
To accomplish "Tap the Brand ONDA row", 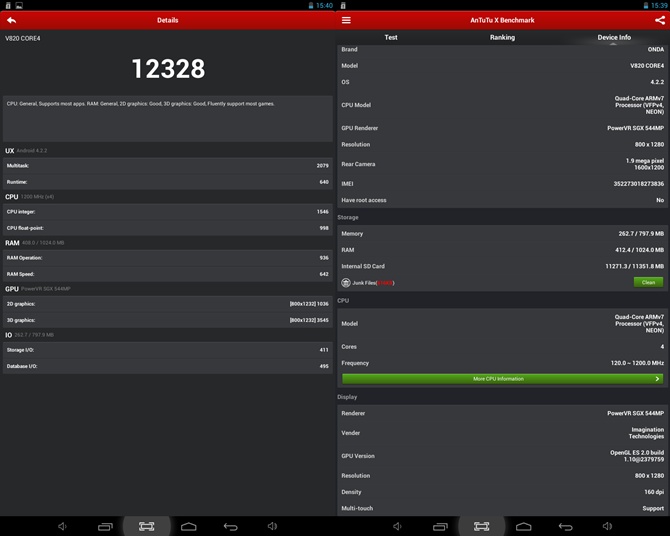I will pos(502,50).
